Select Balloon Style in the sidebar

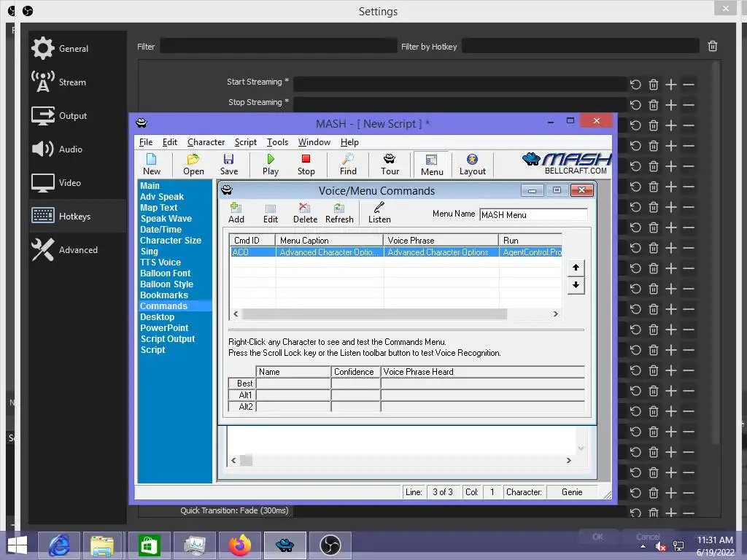(x=166, y=284)
